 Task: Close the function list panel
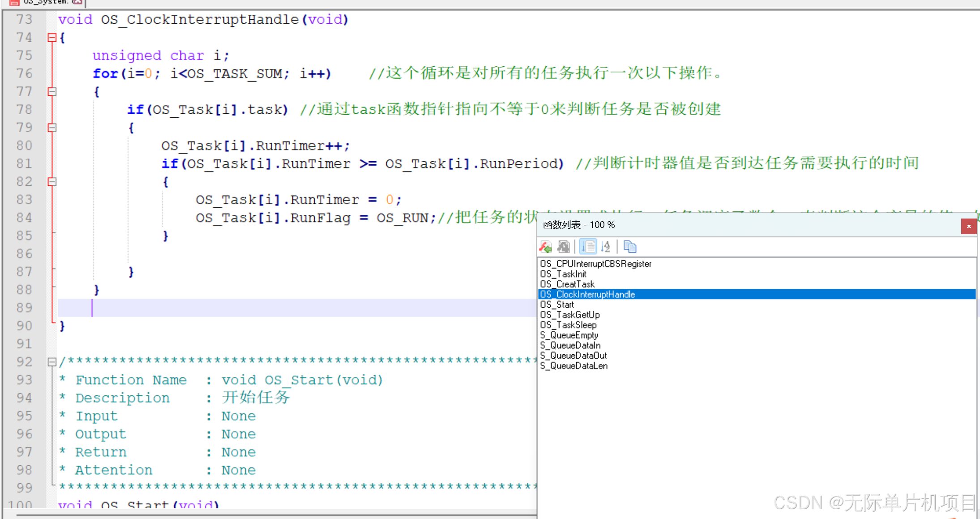[968, 226]
